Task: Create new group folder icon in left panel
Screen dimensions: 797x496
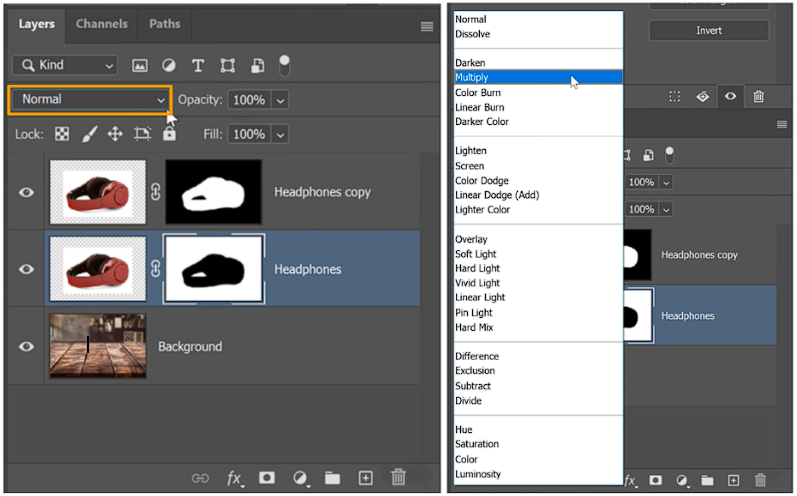Action: pyautogui.click(x=332, y=478)
